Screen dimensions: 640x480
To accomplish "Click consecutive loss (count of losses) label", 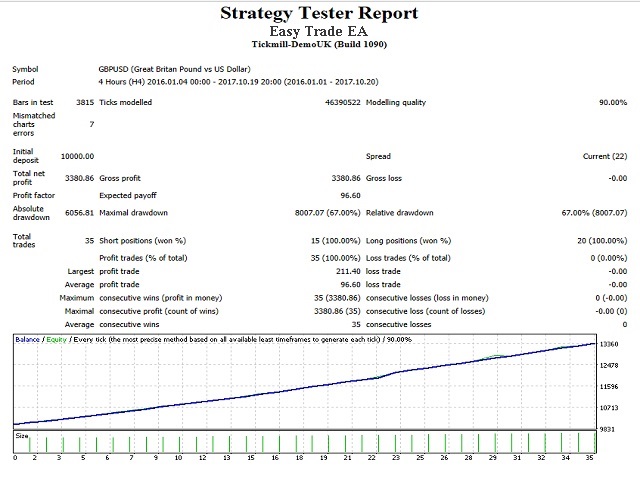I will coord(426,311).
